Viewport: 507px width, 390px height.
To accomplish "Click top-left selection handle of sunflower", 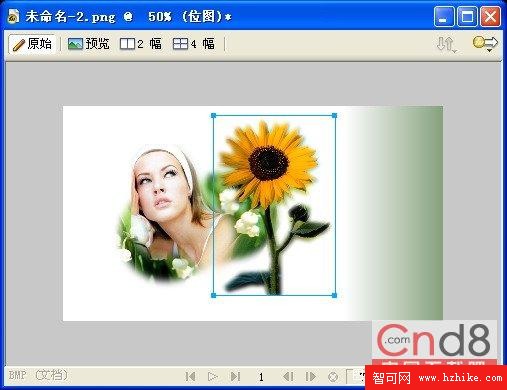I will [x=214, y=116].
